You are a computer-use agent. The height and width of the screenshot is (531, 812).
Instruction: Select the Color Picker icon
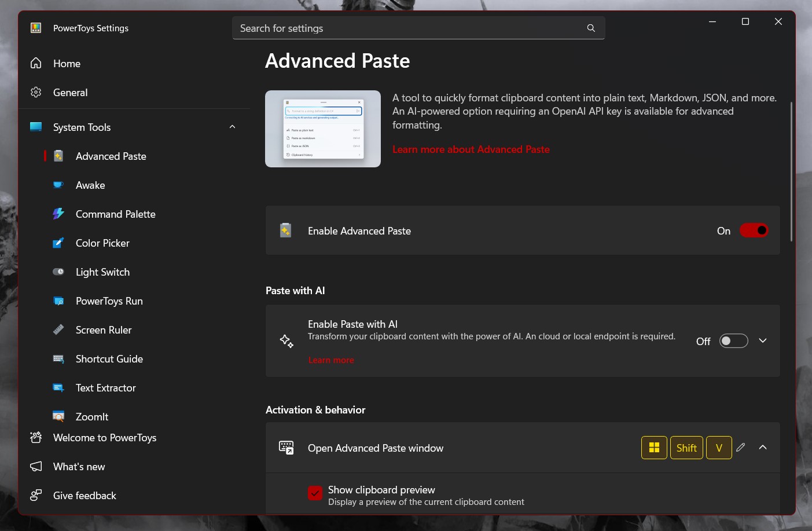[58, 243]
